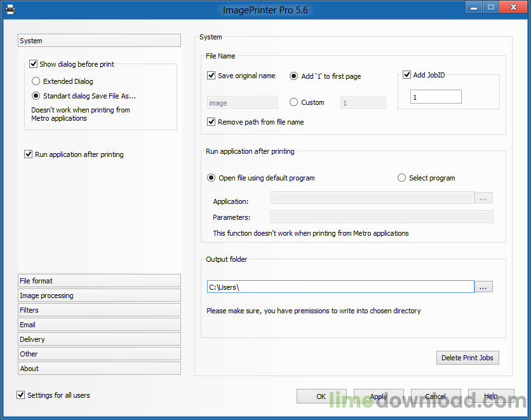Open the Email settings section

click(100, 325)
